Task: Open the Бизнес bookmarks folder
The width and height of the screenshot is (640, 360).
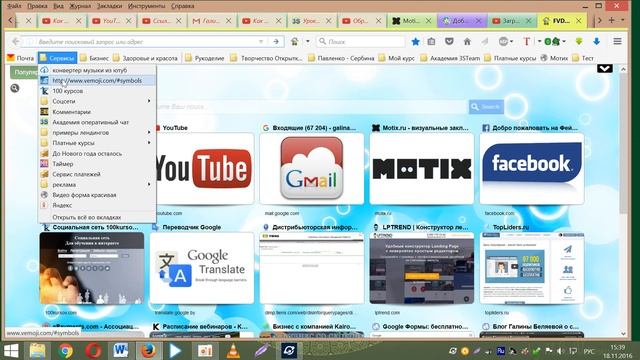Action: [x=94, y=58]
